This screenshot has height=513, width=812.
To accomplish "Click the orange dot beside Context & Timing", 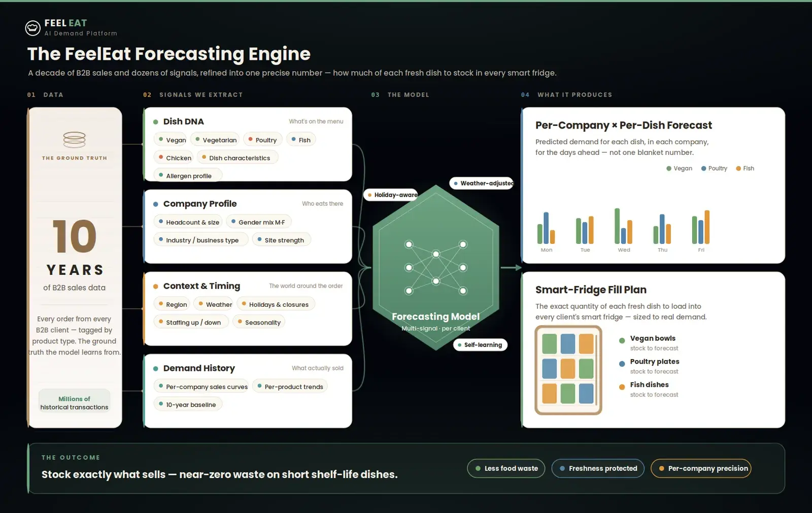I will [156, 286].
